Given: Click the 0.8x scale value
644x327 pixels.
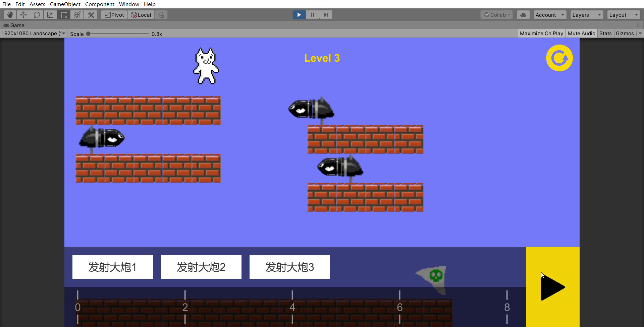Looking at the screenshot, I should [157, 34].
